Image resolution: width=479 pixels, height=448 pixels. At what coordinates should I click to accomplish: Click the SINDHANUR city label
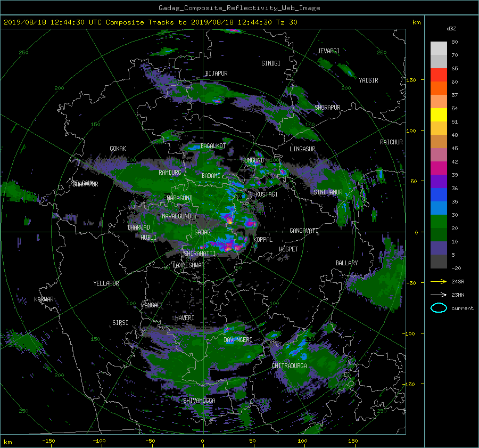pos(328,192)
